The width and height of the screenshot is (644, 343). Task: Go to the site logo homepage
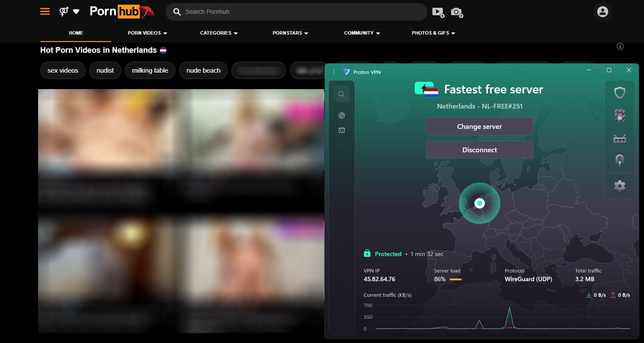click(x=122, y=12)
